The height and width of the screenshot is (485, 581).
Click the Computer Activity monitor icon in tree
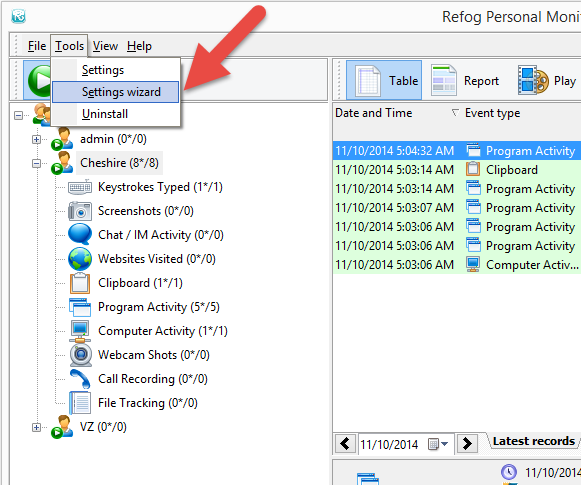(x=80, y=331)
